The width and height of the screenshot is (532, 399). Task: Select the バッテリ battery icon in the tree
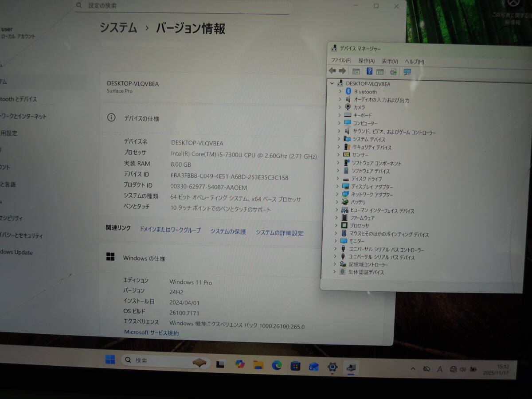[345, 202]
